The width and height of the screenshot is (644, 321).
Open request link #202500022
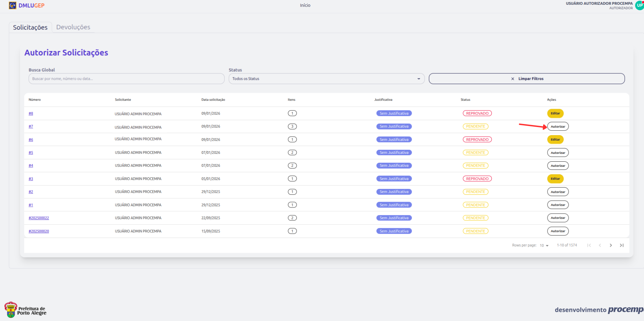coord(39,218)
